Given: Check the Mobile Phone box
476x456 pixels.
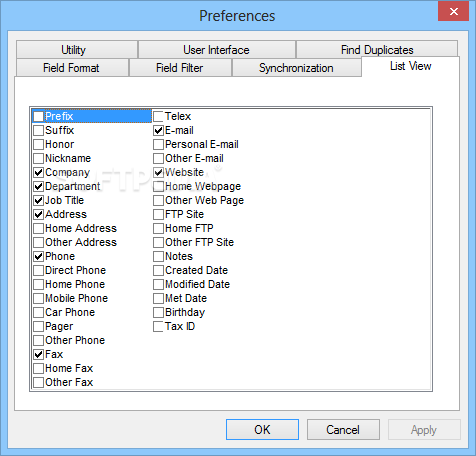Looking at the screenshot, I should 39,298.
